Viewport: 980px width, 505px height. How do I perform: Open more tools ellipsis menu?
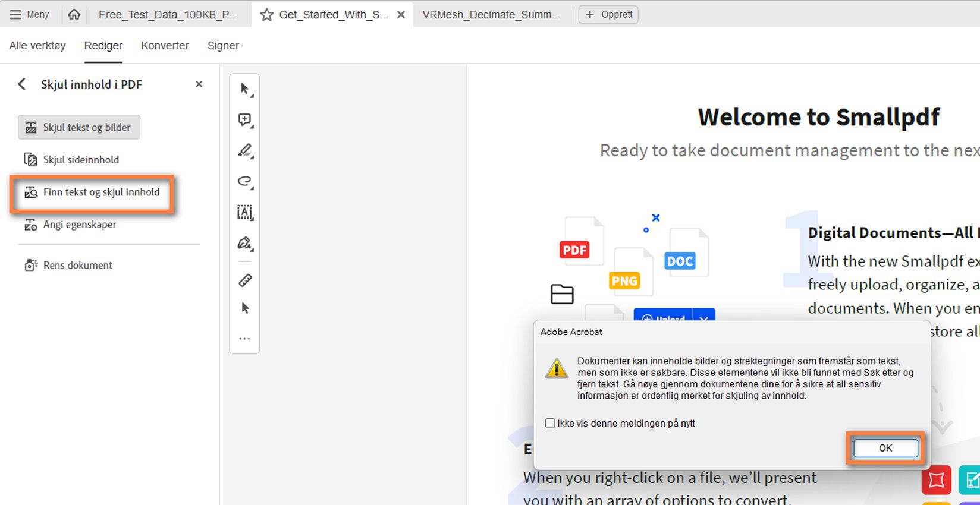[244, 339]
